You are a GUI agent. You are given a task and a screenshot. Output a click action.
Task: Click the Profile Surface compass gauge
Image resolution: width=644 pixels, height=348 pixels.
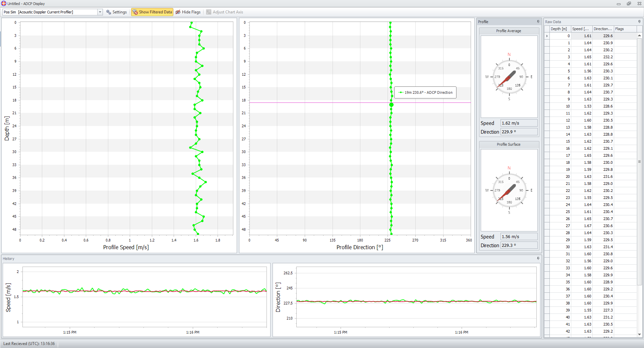tap(509, 191)
